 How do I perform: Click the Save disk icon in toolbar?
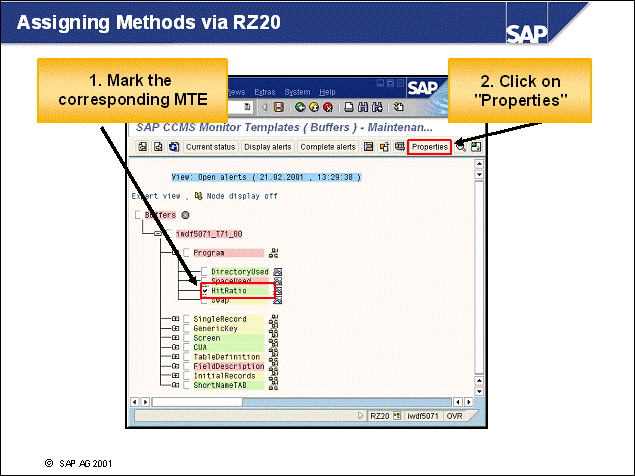pyautogui.click(x=278, y=107)
